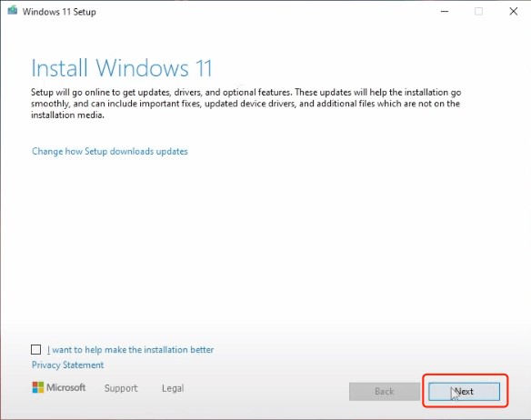Open Change how Setup downloads updates link

pyautogui.click(x=110, y=151)
